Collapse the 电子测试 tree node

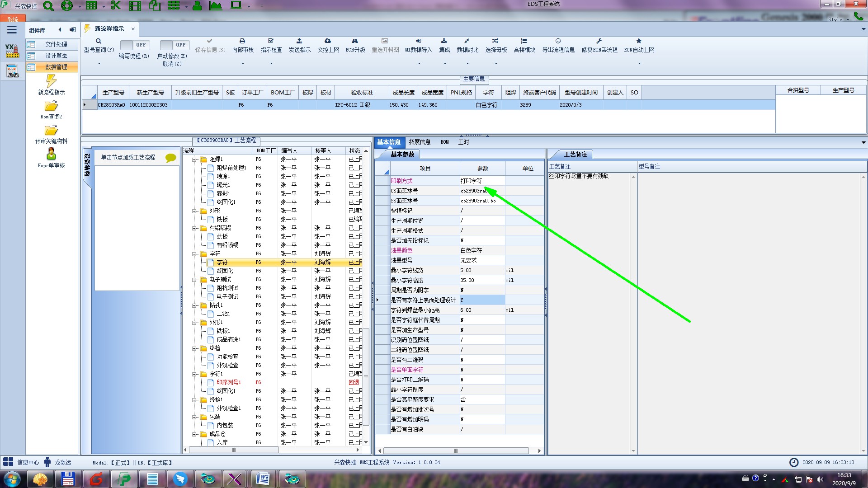(194, 280)
